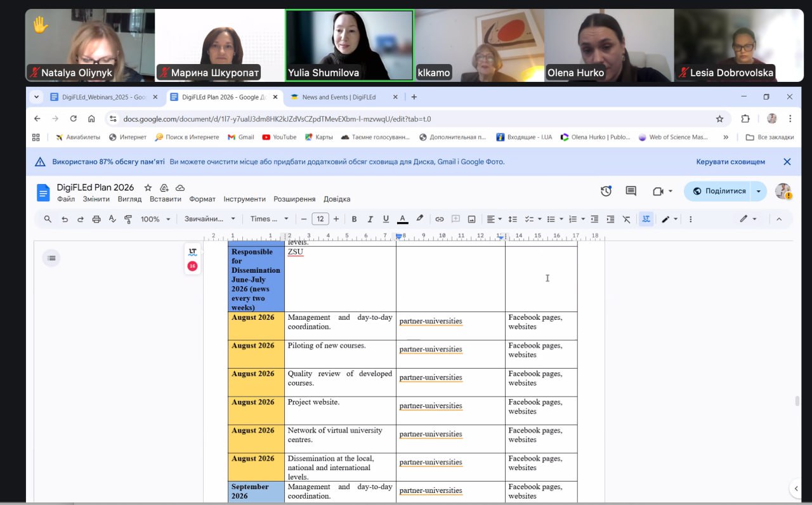Open the Times font family dropdown
The image size is (812, 505).
coord(269,219)
